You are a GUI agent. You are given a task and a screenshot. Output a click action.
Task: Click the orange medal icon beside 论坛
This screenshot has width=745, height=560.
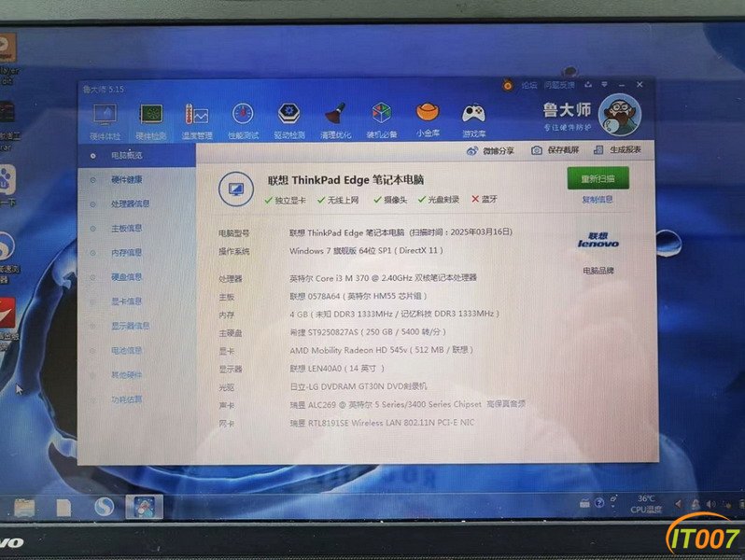click(x=508, y=86)
